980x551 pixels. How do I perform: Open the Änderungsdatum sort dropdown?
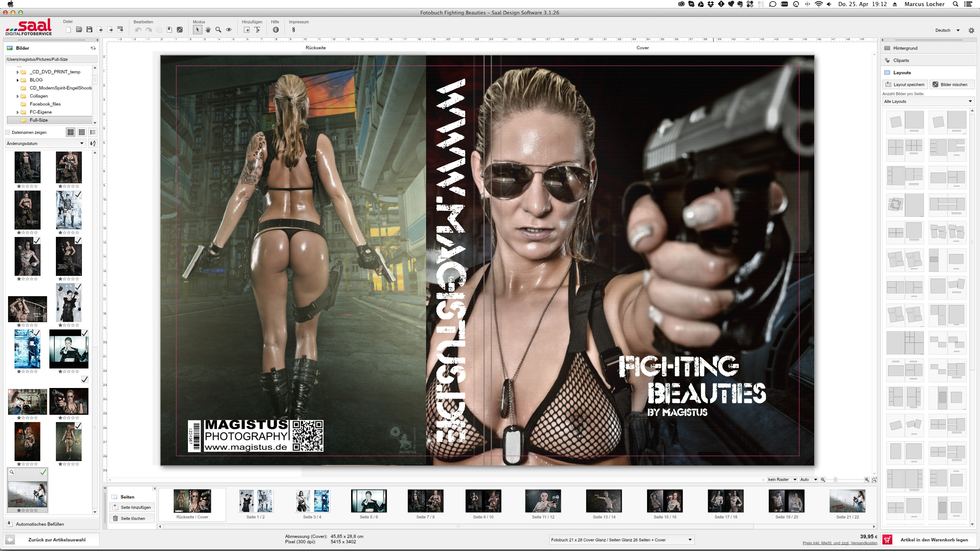coord(45,143)
